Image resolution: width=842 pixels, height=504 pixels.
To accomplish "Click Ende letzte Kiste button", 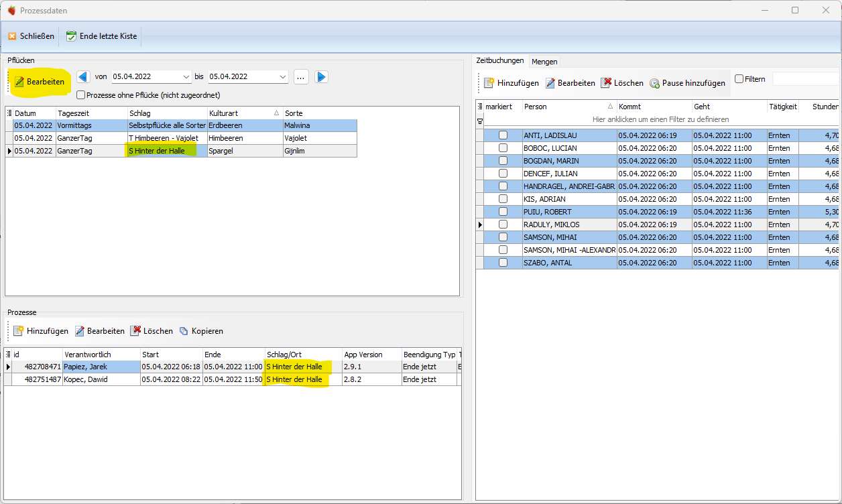I will (x=101, y=36).
